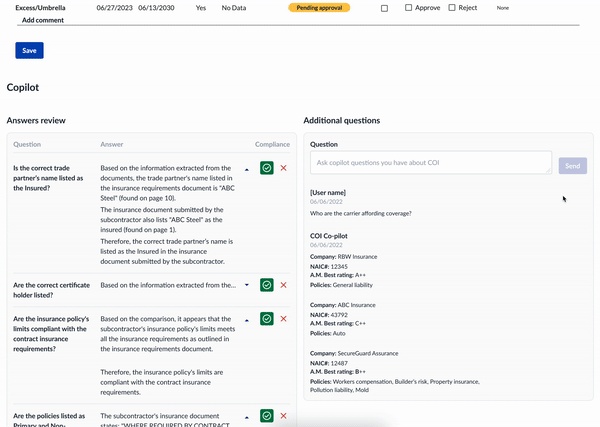Viewport: 600px width, 427px height.
Task: Collapse the insurance policy's limits answer
Action: (247, 320)
